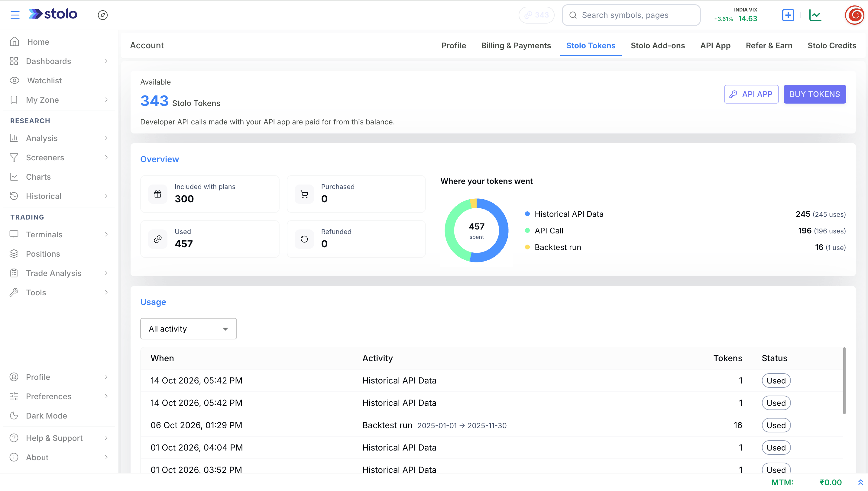Open the All activity dropdown
Viewport: 868px width, 491px height.
pyautogui.click(x=188, y=329)
